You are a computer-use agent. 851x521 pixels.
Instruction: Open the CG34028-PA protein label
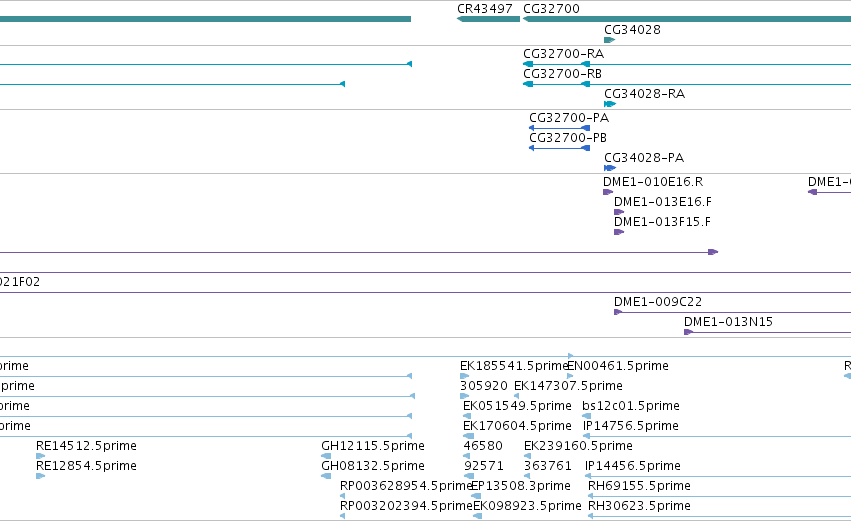(644, 158)
